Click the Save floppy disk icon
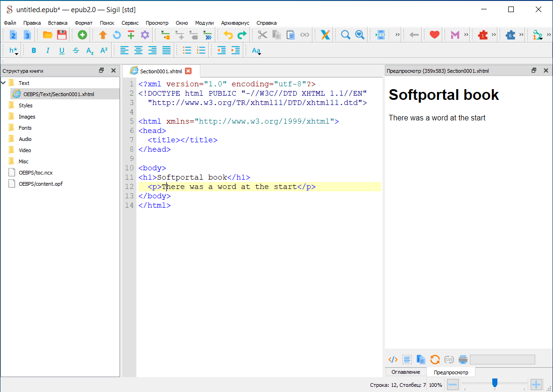The width and height of the screenshot is (553, 392). pyautogui.click(x=62, y=35)
